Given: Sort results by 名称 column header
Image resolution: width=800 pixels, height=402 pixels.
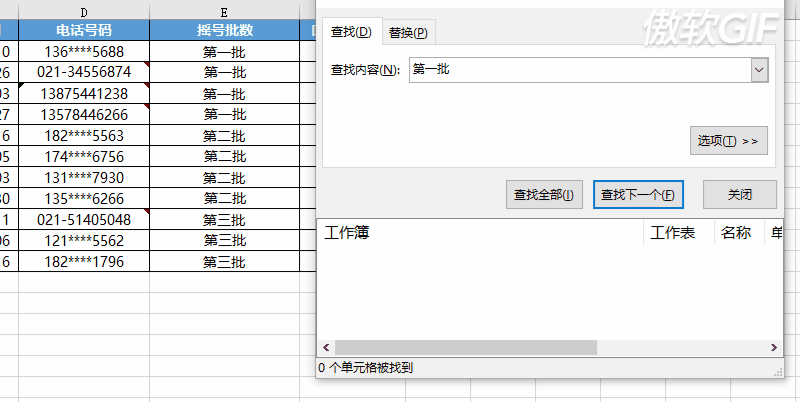Looking at the screenshot, I should [x=739, y=233].
